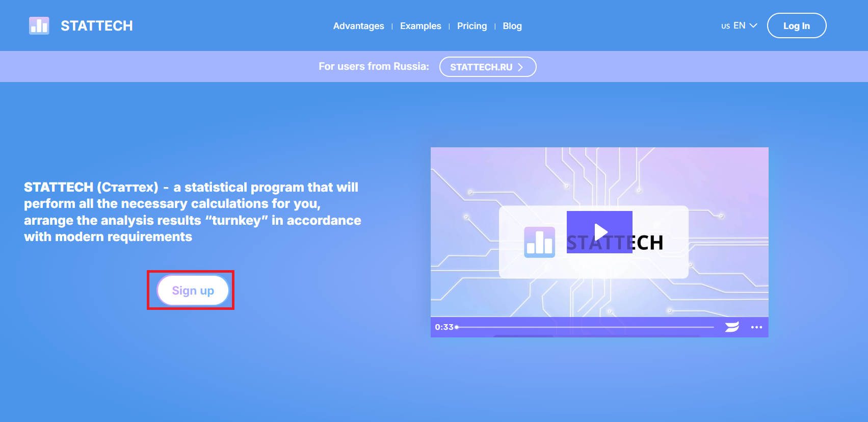The height and width of the screenshot is (422, 868).
Task: Click the 0:33 video duration label
Action: pyautogui.click(x=444, y=327)
